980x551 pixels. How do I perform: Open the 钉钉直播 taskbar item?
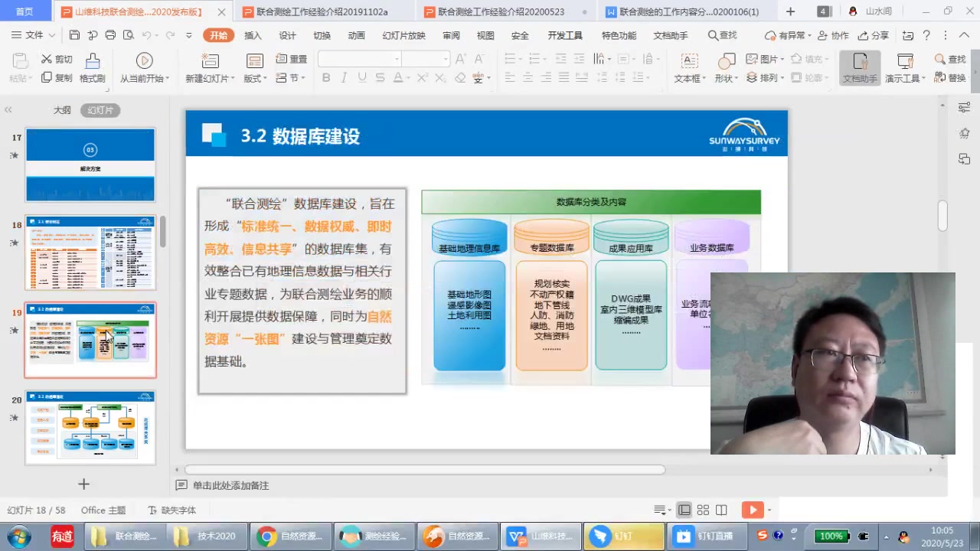point(707,536)
